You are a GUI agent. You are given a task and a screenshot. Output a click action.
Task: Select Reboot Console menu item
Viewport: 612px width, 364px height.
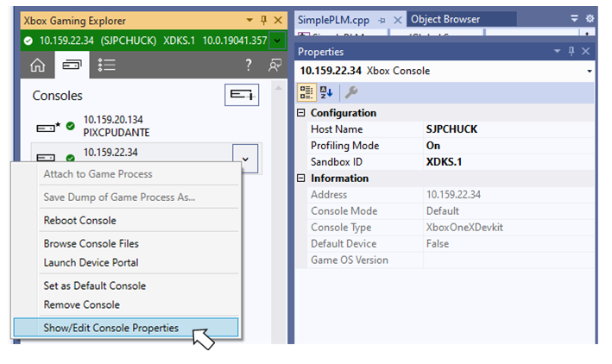tap(80, 221)
